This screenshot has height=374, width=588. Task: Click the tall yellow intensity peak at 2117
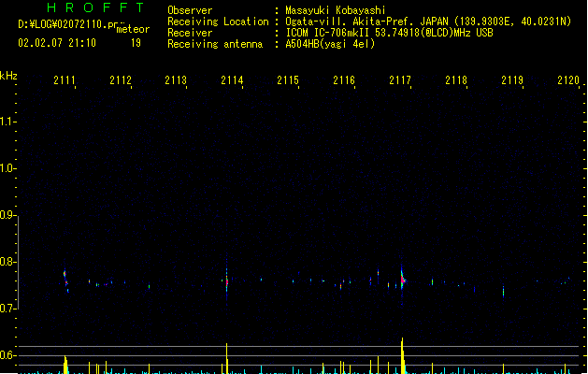pyautogui.click(x=402, y=355)
